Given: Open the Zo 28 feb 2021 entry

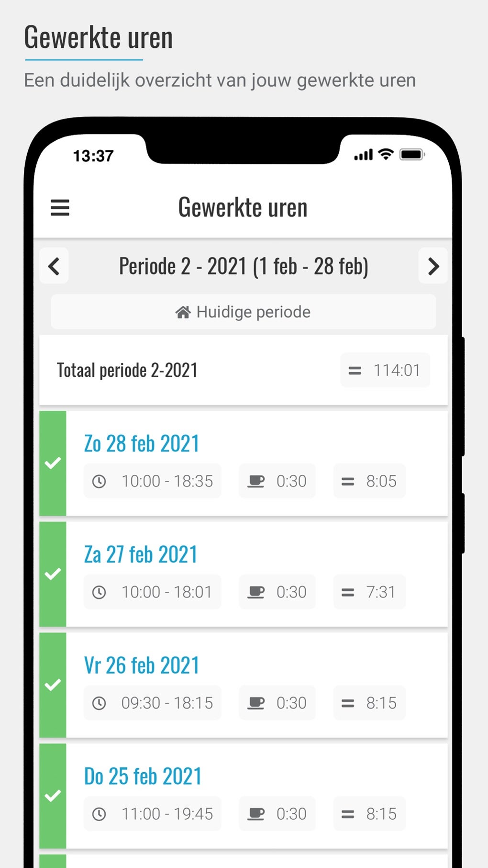Looking at the screenshot, I should click(x=142, y=443).
